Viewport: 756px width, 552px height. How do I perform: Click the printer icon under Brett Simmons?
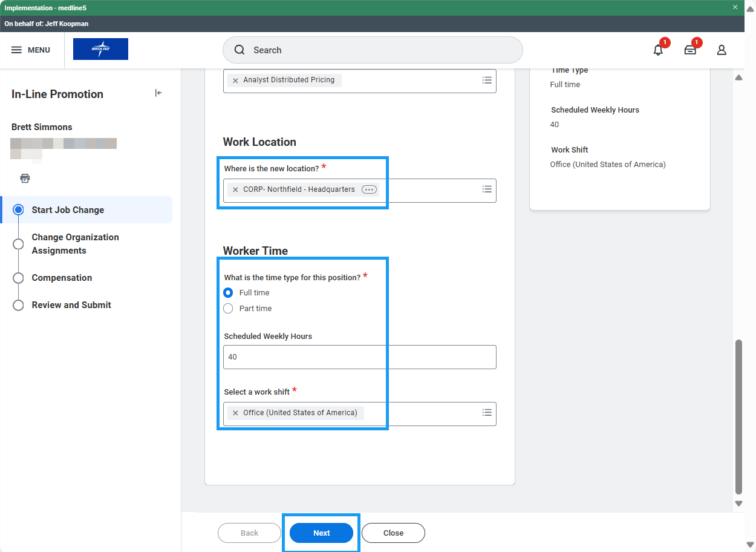(25, 179)
